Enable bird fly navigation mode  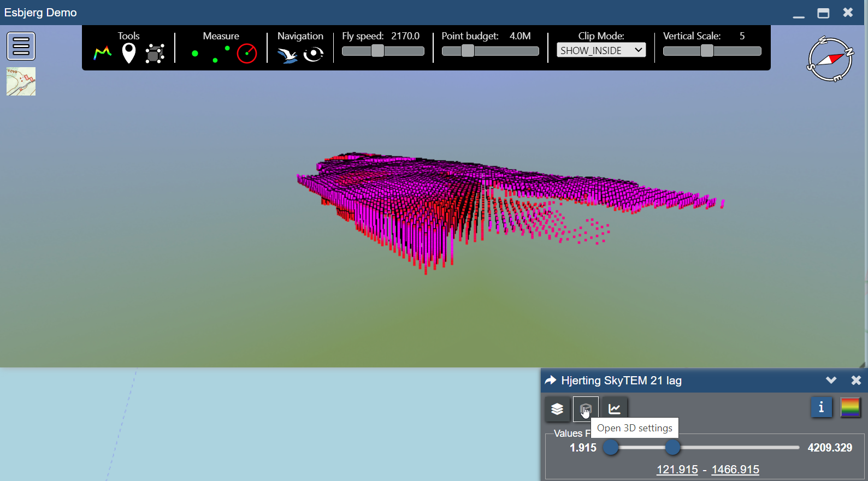[287, 55]
